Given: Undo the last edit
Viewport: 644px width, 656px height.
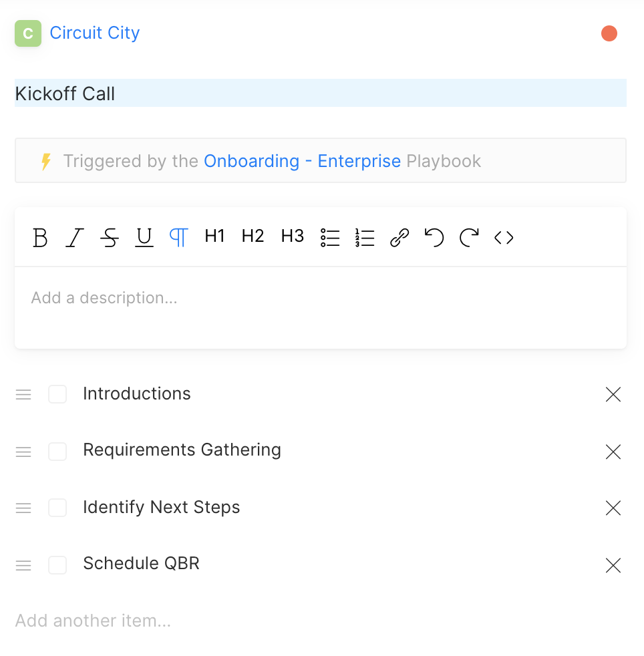Looking at the screenshot, I should click(x=434, y=238).
